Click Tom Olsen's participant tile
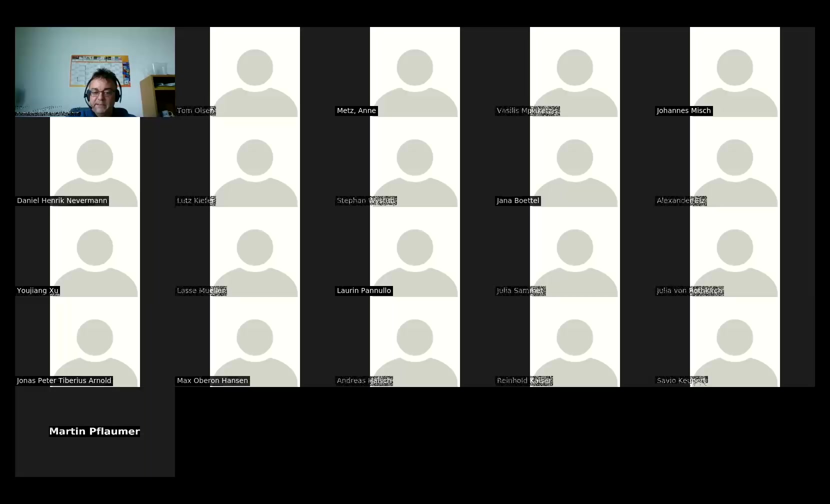Screen dimensions: 830x504 [254, 72]
